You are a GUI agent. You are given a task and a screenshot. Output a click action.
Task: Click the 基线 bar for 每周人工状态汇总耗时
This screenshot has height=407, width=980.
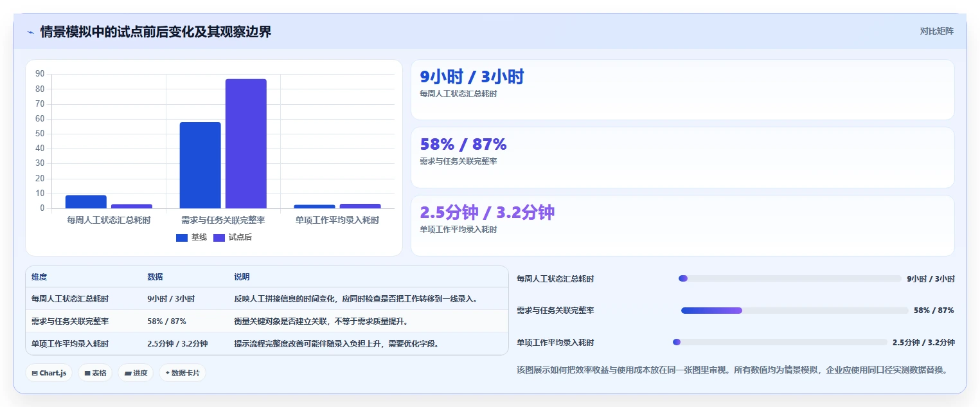click(x=86, y=202)
